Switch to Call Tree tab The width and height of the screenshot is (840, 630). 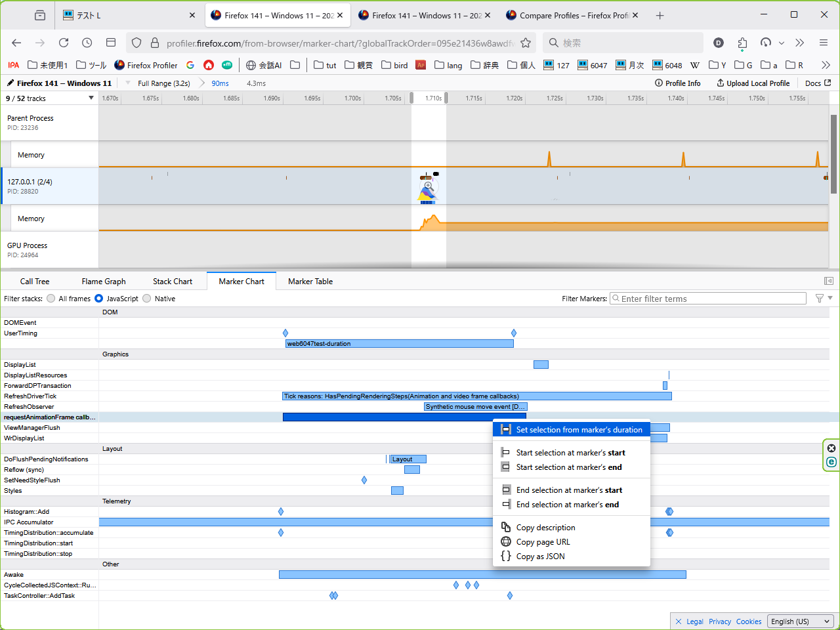click(35, 281)
